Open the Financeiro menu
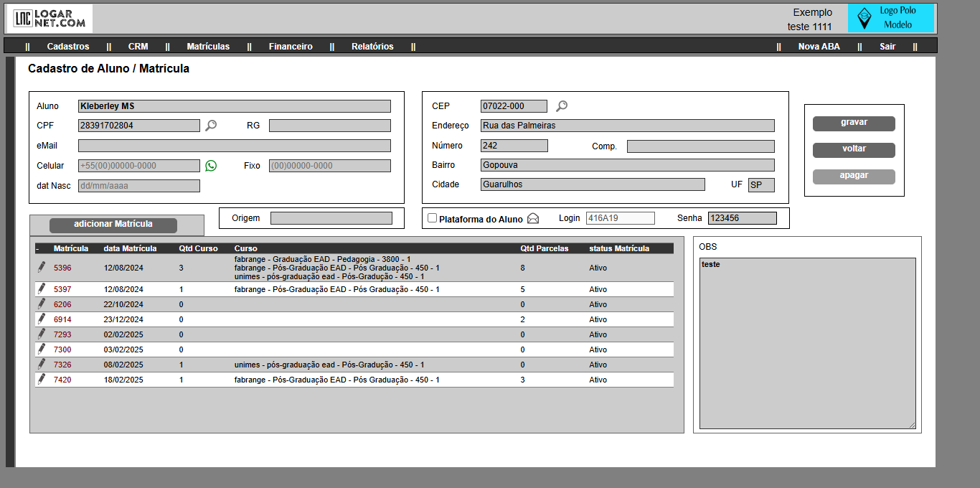This screenshot has width=980, height=488. pyautogui.click(x=291, y=47)
